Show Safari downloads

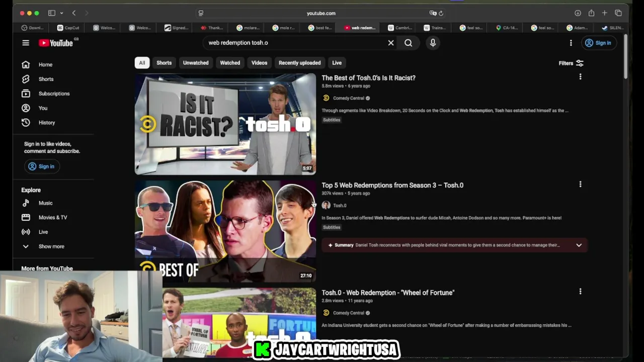pyautogui.click(x=578, y=13)
